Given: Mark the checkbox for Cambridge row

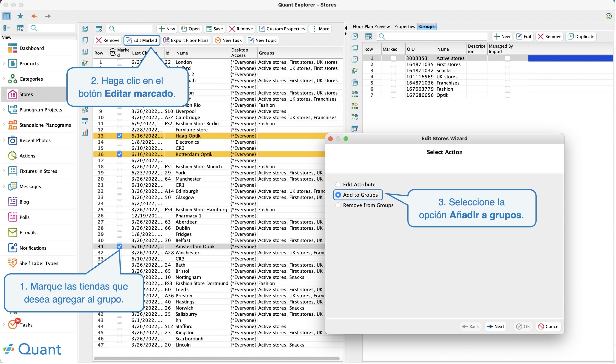Looking at the screenshot, I should [x=120, y=118].
